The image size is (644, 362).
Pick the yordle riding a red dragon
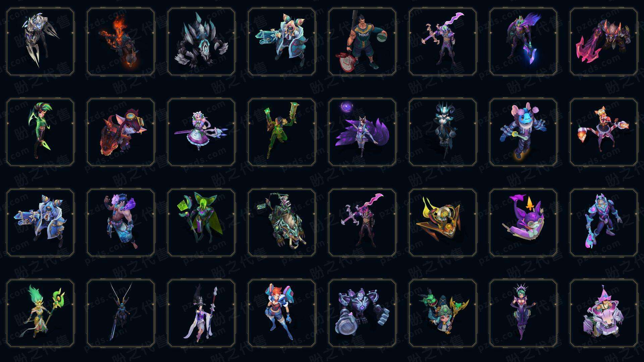point(121,132)
